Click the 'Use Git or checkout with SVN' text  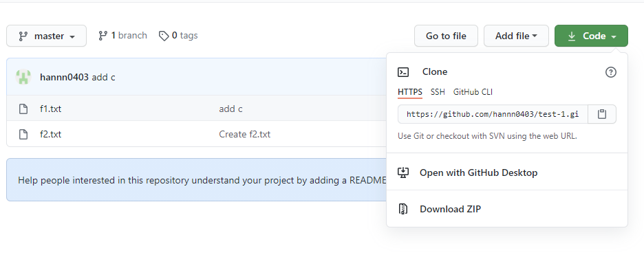coord(488,136)
